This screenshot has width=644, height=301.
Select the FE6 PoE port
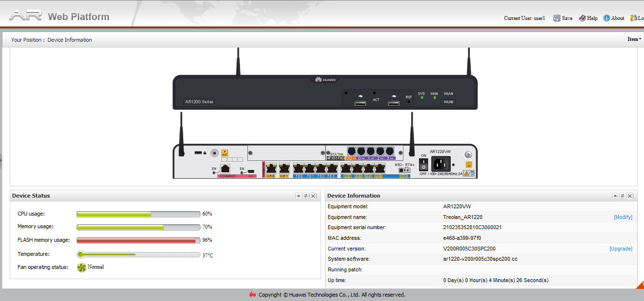[x=369, y=168]
